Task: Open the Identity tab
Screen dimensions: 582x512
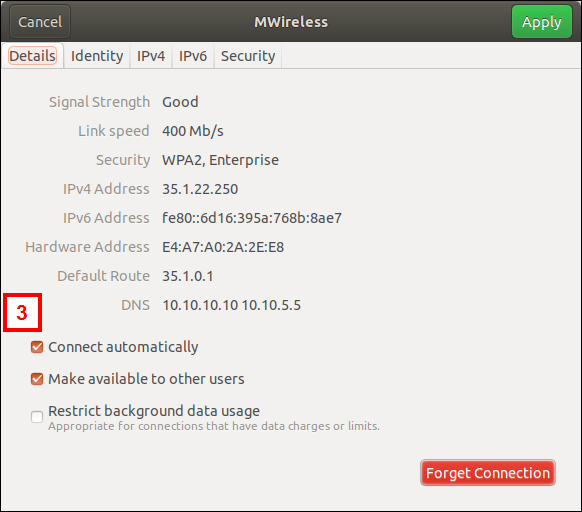Action: point(97,56)
